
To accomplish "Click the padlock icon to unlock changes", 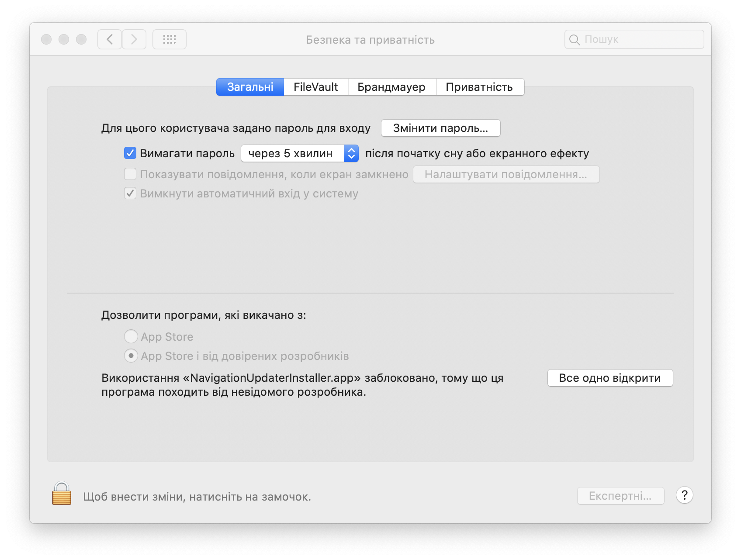I will click(x=62, y=494).
